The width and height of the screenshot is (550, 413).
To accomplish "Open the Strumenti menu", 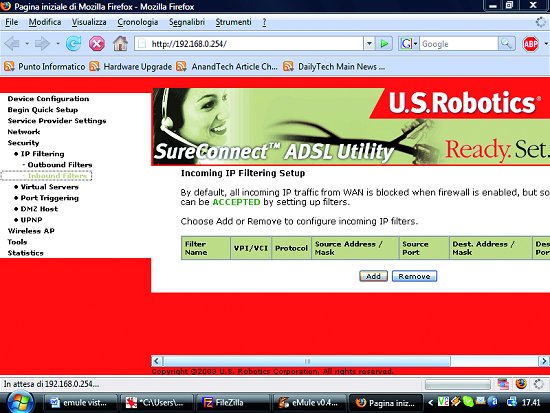I will (233, 22).
